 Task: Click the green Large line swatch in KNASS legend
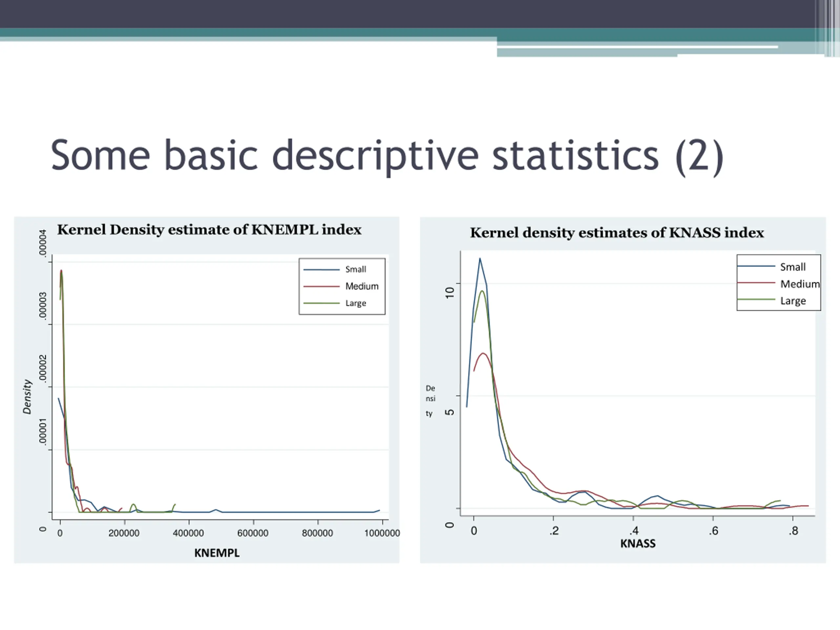pos(756,299)
